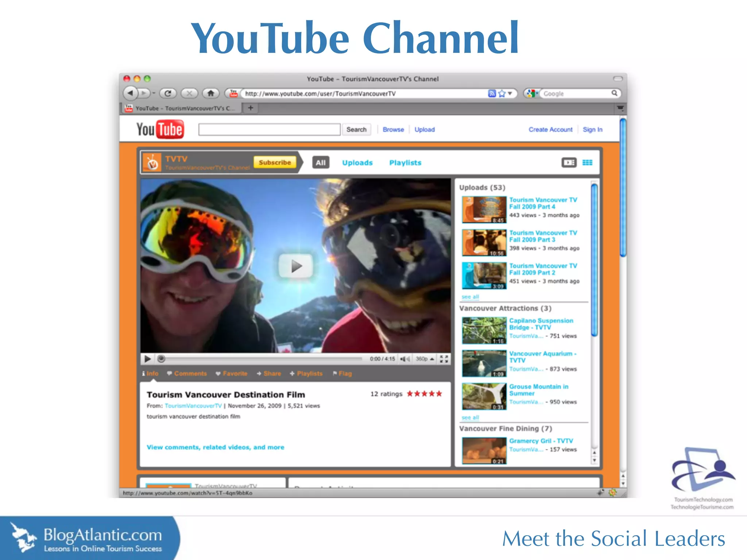This screenshot has height=560, width=747.
Task: Select the YouTube TourismVancouverTV browser tab
Action: click(181, 108)
